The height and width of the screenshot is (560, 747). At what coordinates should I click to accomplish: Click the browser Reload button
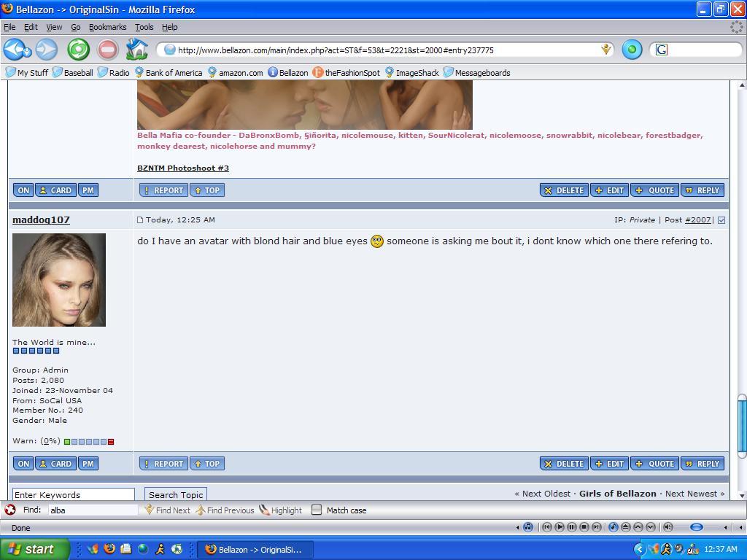pyautogui.click(x=78, y=50)
